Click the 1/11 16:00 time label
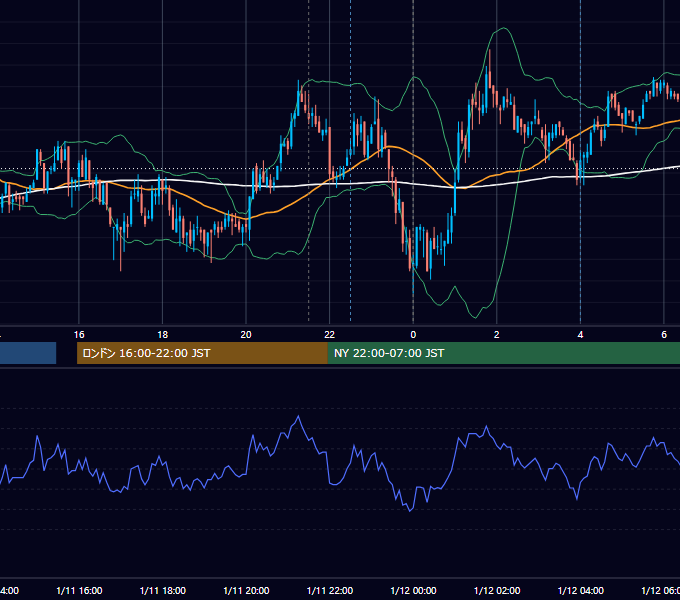Viewport: 680px width, 600px height. (79, 591)
